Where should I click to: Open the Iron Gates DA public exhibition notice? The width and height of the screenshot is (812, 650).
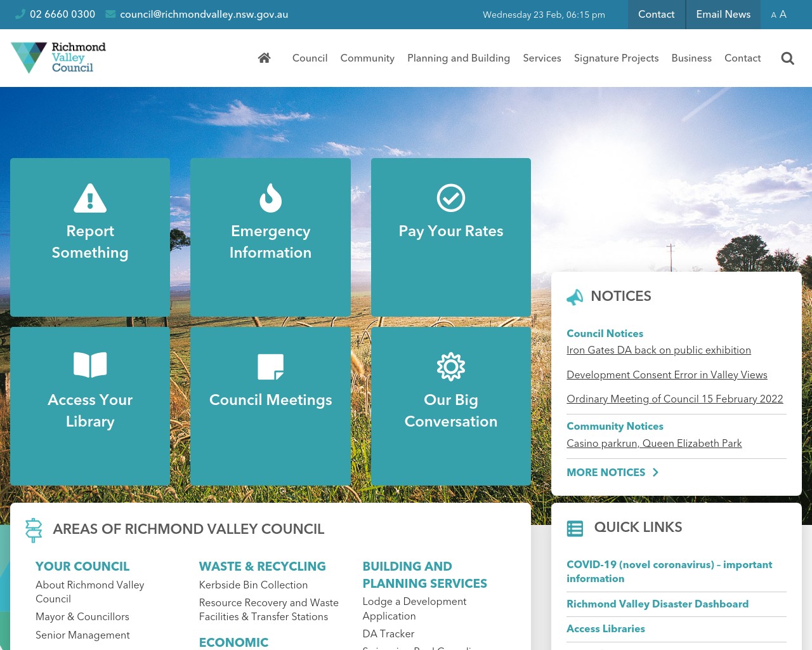pos(658,350)
